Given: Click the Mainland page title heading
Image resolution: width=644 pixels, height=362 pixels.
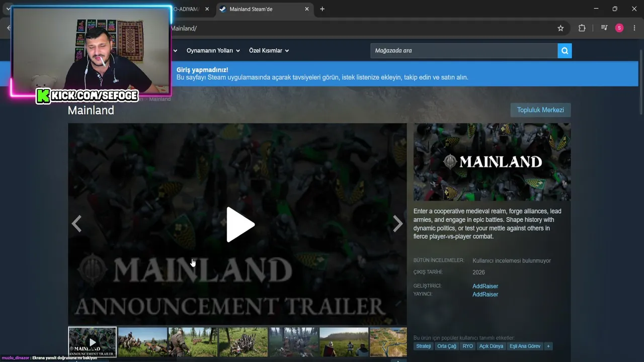Looking at the screenshot, I should click(x=91, y=110).
